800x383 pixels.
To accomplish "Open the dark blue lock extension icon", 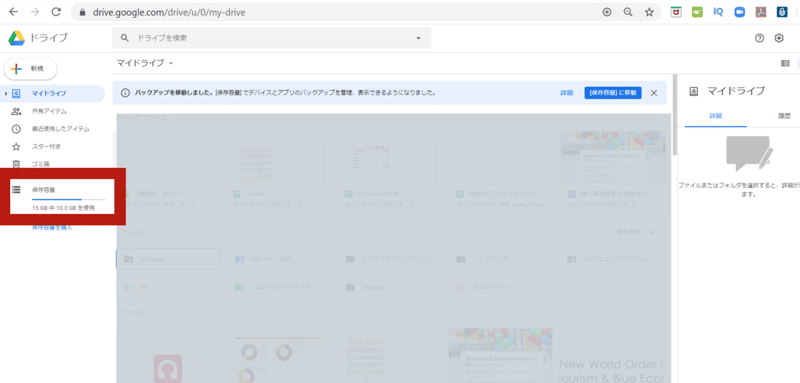I will click(x=782, y=12).
